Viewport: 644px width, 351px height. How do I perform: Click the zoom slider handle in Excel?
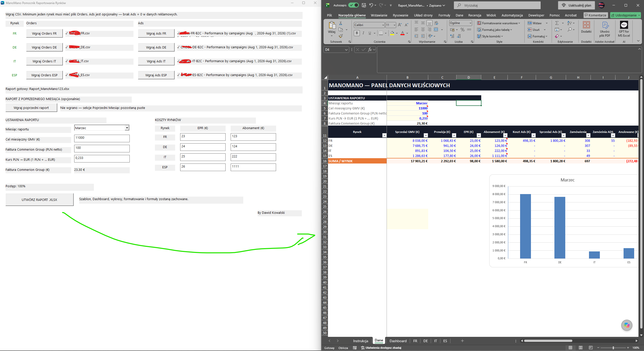tap(613, 348)
